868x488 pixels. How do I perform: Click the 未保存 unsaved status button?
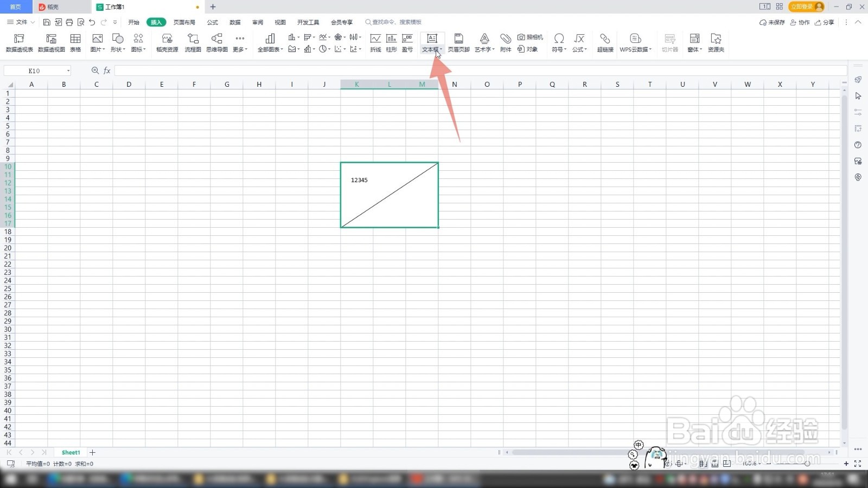[772, 22]
